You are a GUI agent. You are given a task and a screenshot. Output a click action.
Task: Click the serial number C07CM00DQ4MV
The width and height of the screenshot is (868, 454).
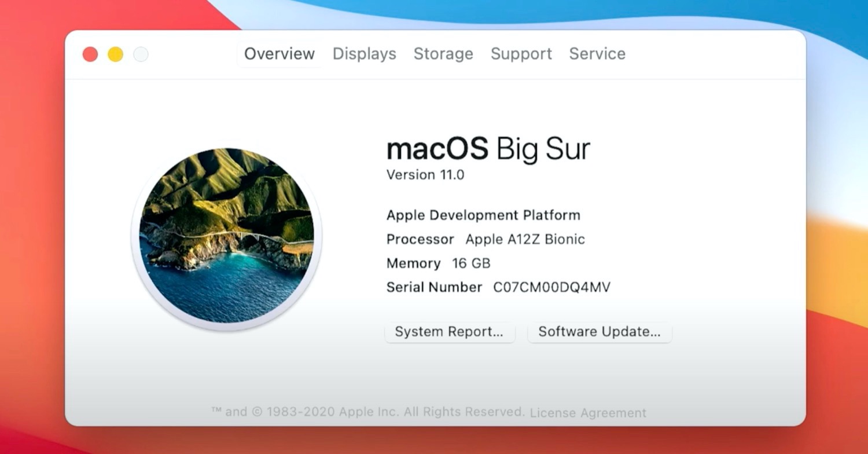click(551, 287)
